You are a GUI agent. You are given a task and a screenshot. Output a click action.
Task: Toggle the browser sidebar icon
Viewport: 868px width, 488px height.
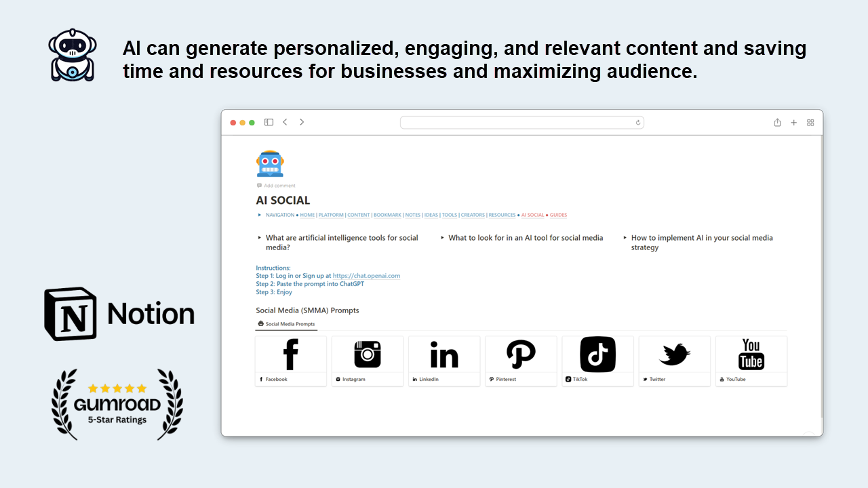269,122
